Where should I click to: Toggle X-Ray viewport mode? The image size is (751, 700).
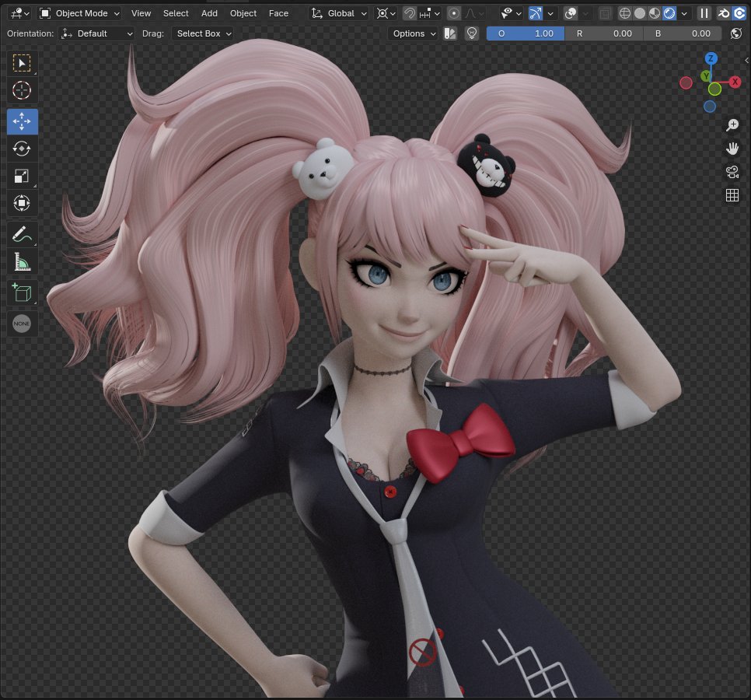(603, 13)
